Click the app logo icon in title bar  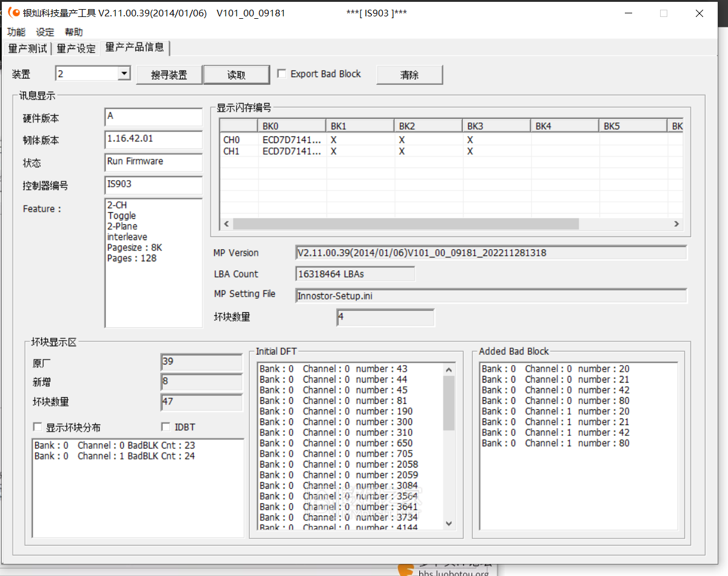tap(13, 13)
